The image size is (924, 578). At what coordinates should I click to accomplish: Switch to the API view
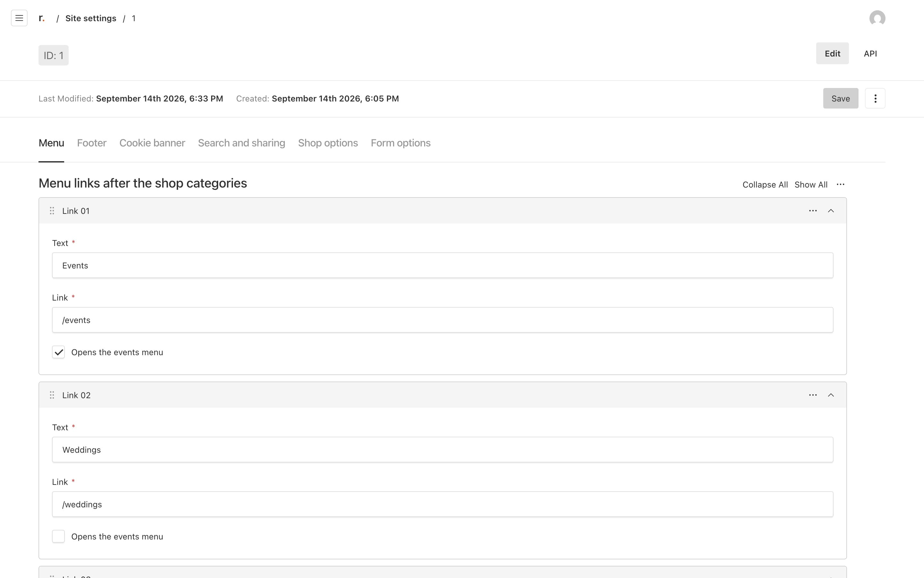(x=870, y=54)
